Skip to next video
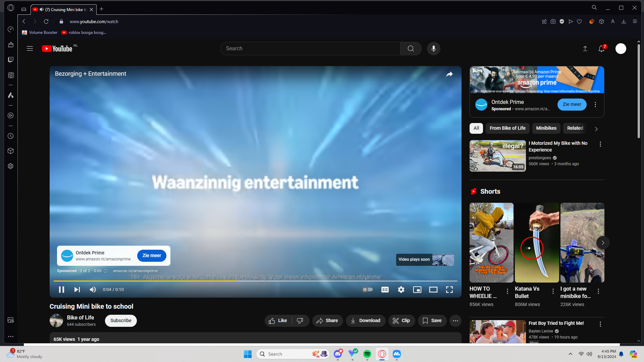The width and height of the screenshot is (644, 362). [77, 290]
